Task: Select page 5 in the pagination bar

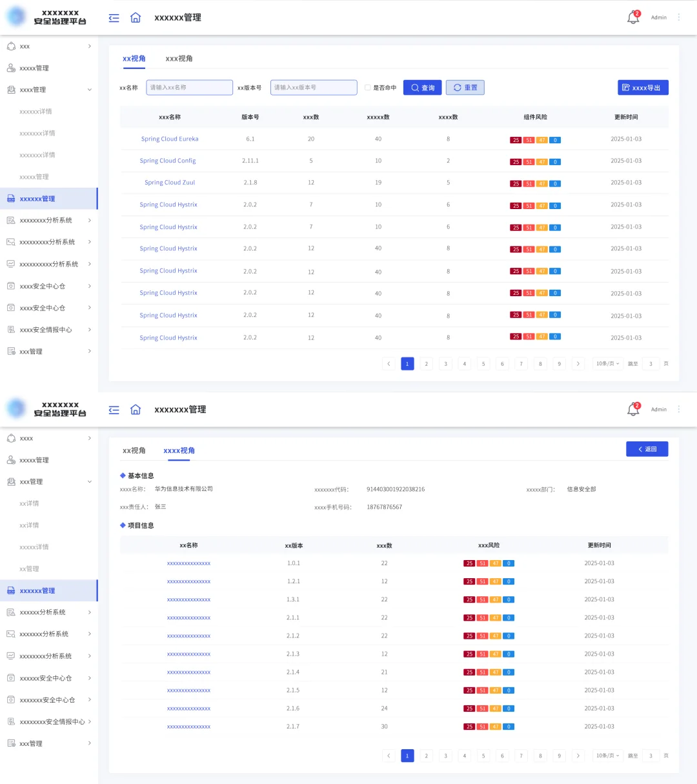Action: click(483, 363)
